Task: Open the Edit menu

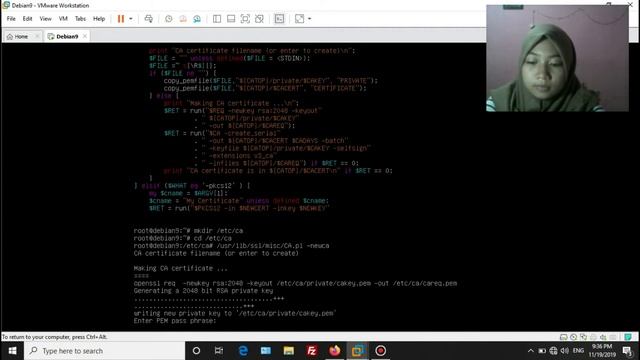Action: point(27,19)
